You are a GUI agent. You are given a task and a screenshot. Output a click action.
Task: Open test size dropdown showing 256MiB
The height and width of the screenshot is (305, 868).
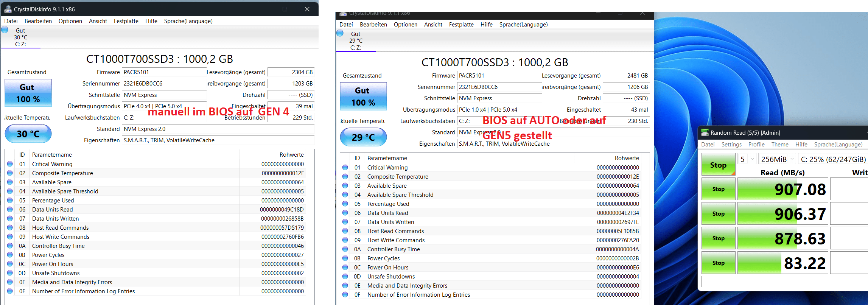[777, 159]
